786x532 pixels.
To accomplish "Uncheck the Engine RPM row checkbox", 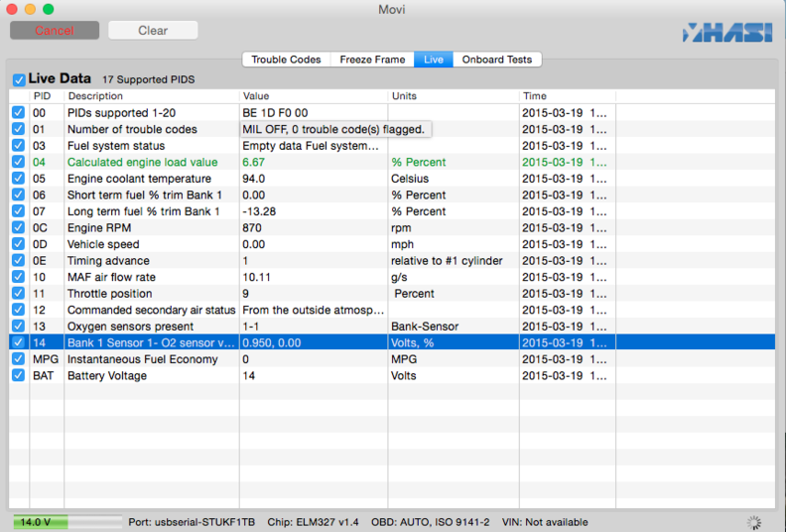I will (19, 228).
